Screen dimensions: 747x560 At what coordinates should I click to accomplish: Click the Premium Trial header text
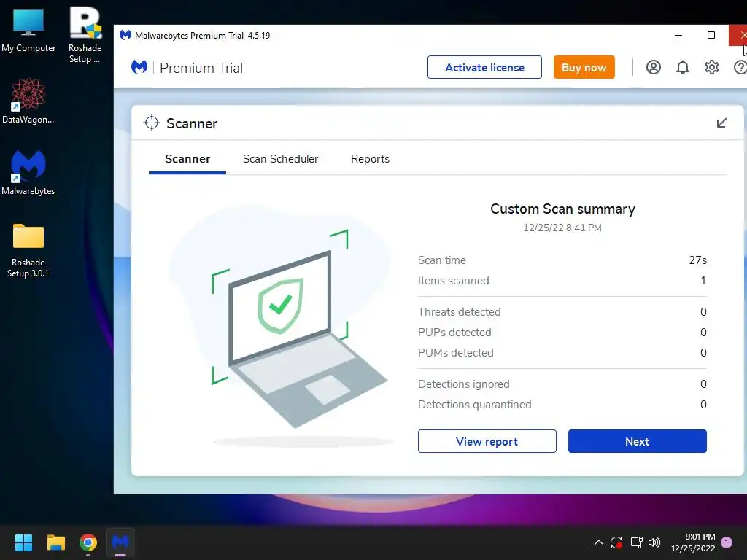coord(201,68)
